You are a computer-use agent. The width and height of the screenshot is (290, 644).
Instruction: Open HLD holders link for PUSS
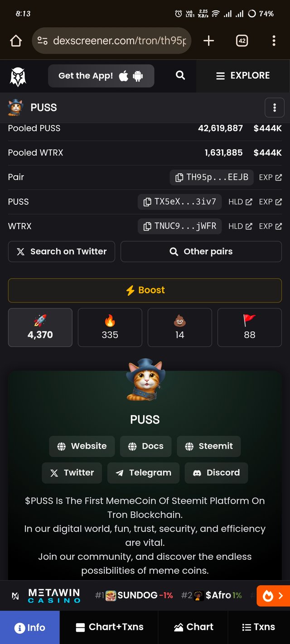pyautogui.click(x=240, y=202)
